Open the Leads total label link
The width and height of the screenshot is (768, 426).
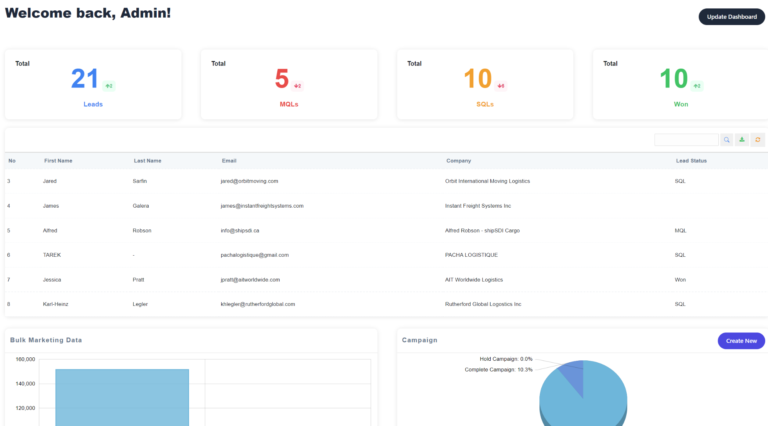point(93,104)
